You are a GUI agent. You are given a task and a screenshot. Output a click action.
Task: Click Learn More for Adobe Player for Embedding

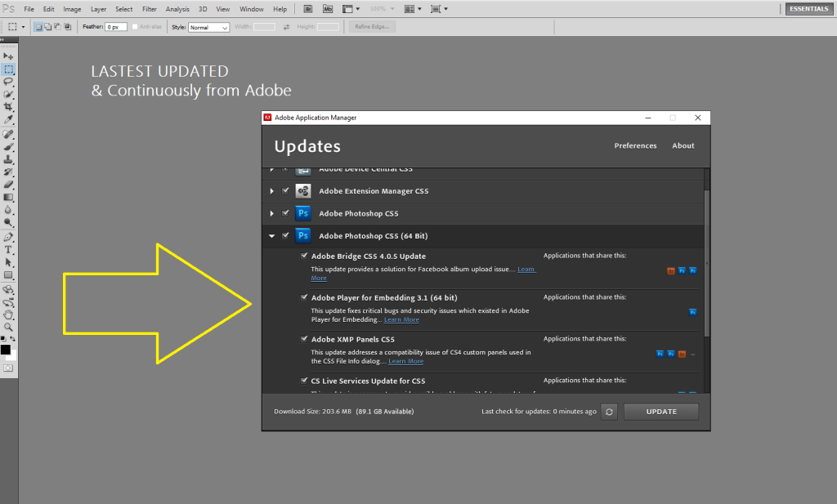(401, 319)
